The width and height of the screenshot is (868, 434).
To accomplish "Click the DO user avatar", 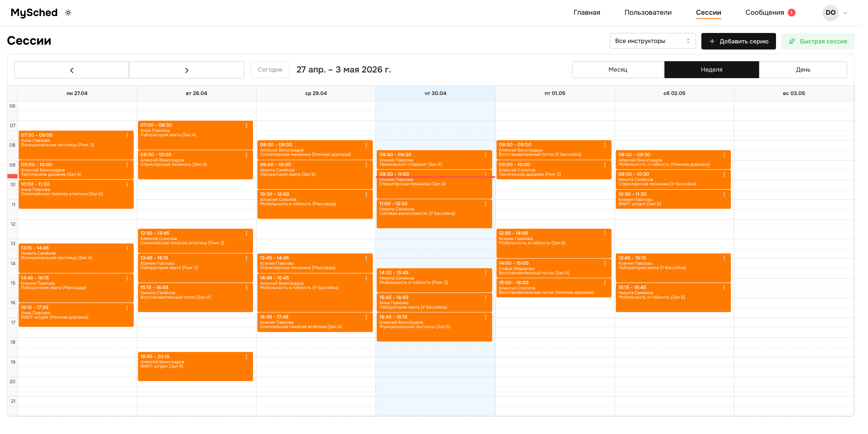I will (x=830, y=13).
